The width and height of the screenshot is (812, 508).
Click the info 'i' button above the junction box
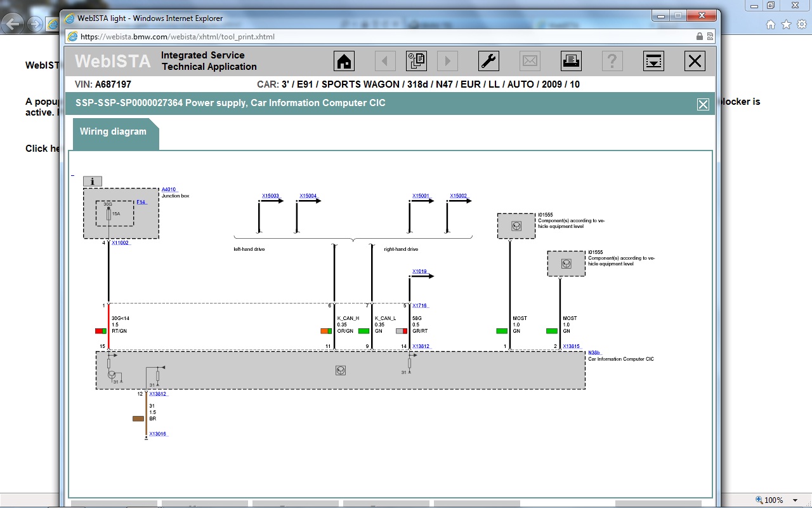coord(93,182)
